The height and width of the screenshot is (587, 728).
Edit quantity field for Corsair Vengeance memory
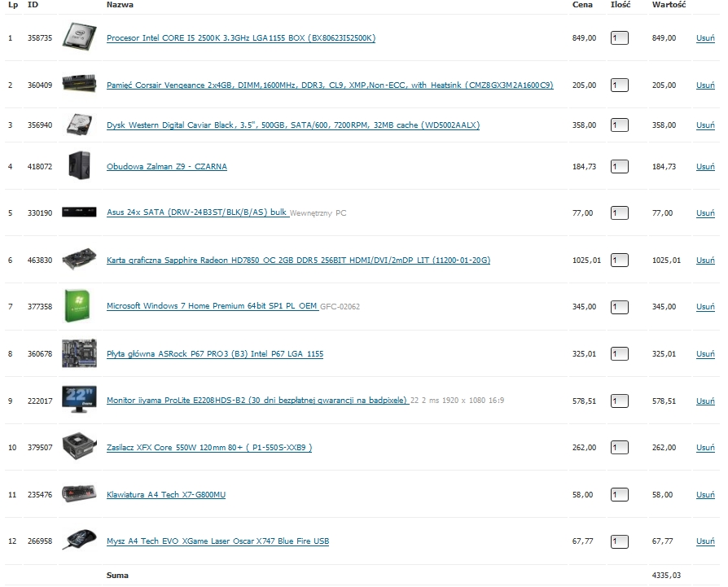point(620,85)
